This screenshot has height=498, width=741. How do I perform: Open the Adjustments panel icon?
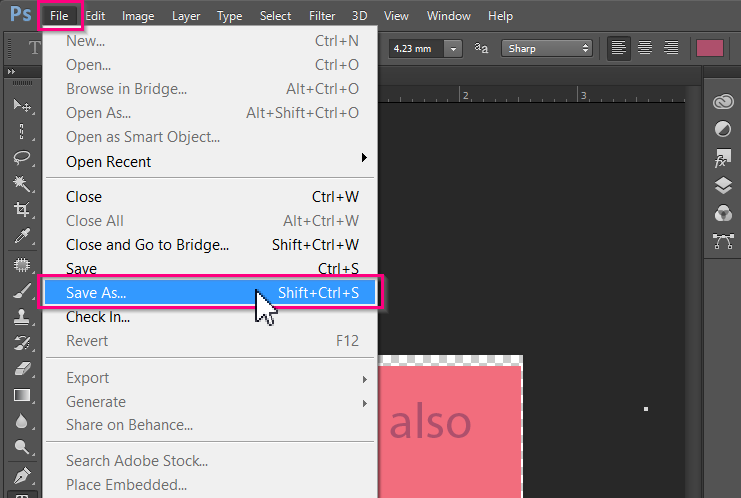coord(723,129)
